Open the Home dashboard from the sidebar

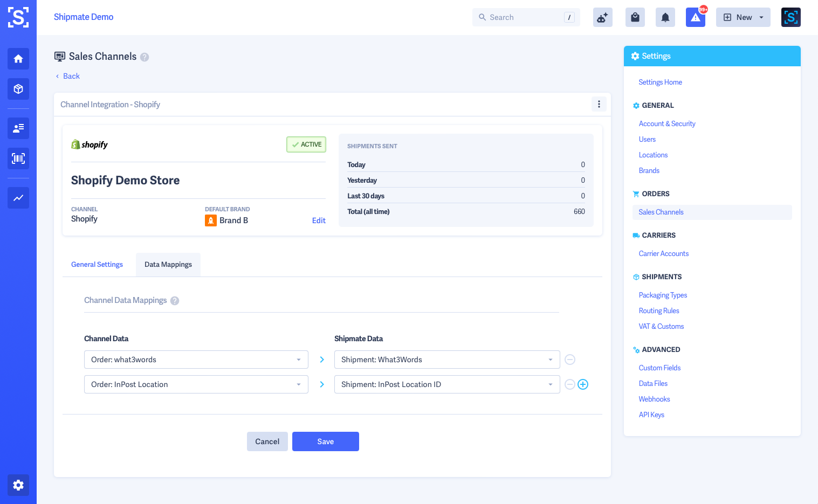pyautogui.click(x=18, y=59)
